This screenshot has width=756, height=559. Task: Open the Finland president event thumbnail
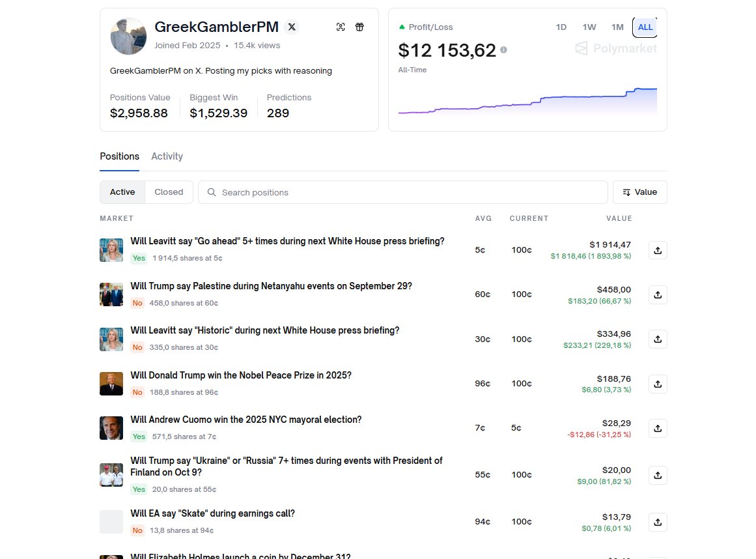111,474
